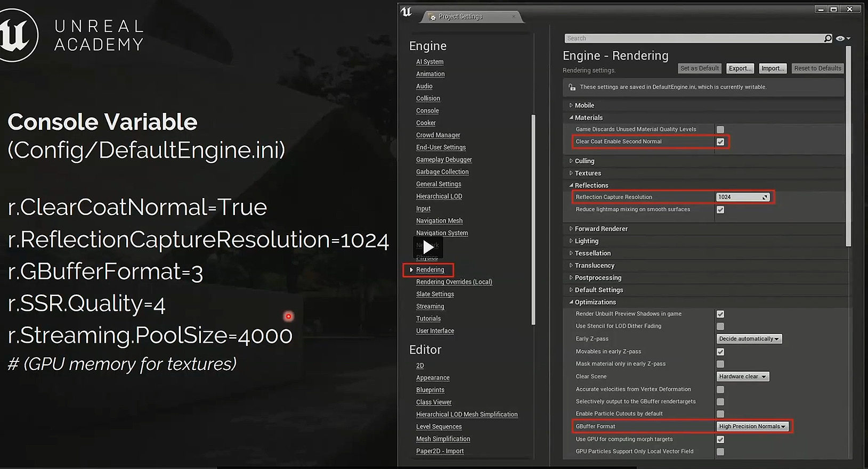Open Navigation Mesh settings

439,221
